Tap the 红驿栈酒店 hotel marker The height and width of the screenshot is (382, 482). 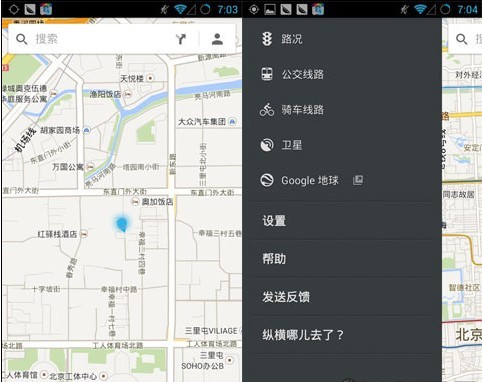pyautogui.click(x=84, y=234)
